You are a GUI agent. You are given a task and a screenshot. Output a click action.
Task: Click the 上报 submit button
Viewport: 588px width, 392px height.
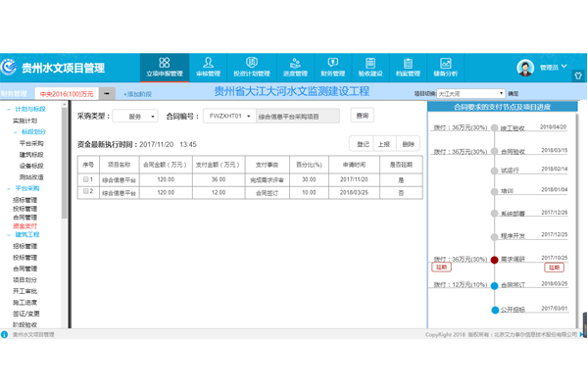385,144
